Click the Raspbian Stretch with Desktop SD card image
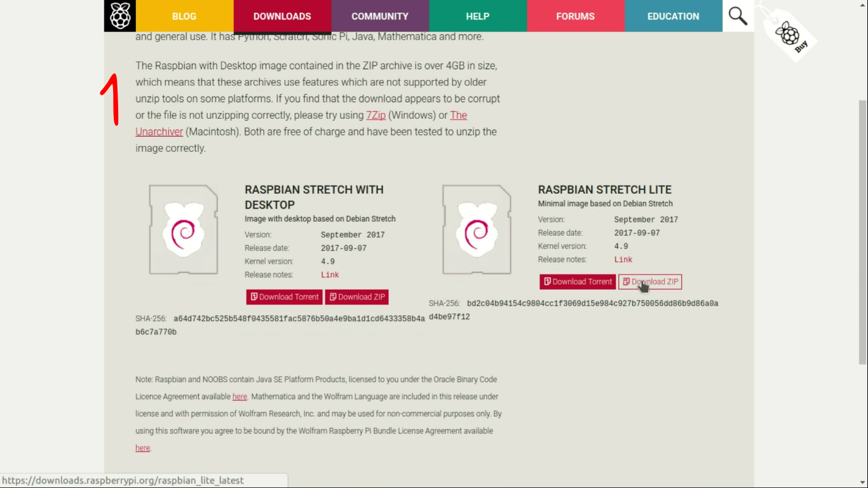The image size is (868, 488). (184, 229)
